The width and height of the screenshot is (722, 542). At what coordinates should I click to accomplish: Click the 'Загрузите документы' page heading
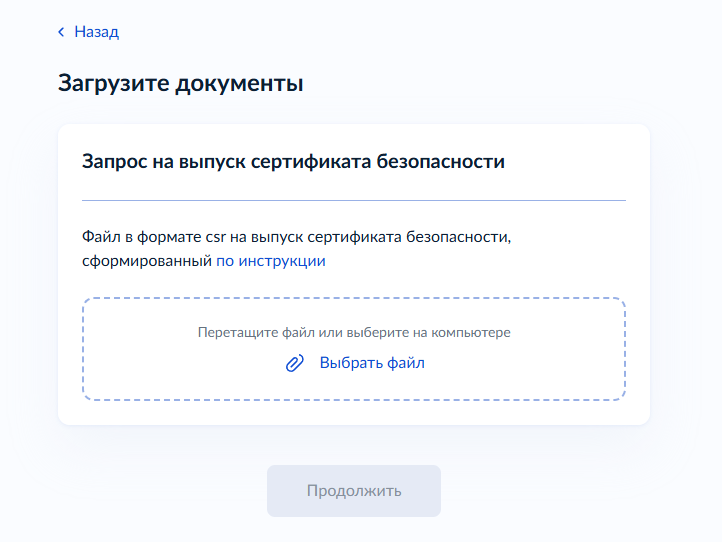coord(180,83)
